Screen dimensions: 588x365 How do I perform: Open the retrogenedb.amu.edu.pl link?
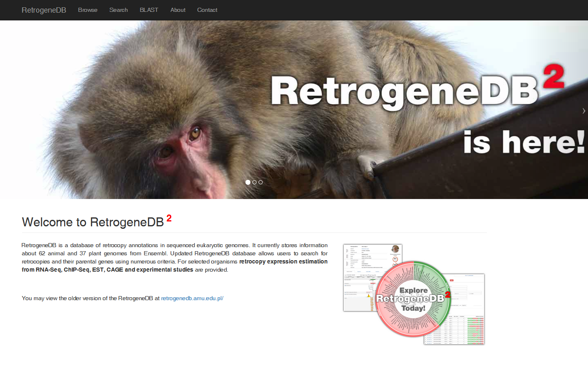192,298
